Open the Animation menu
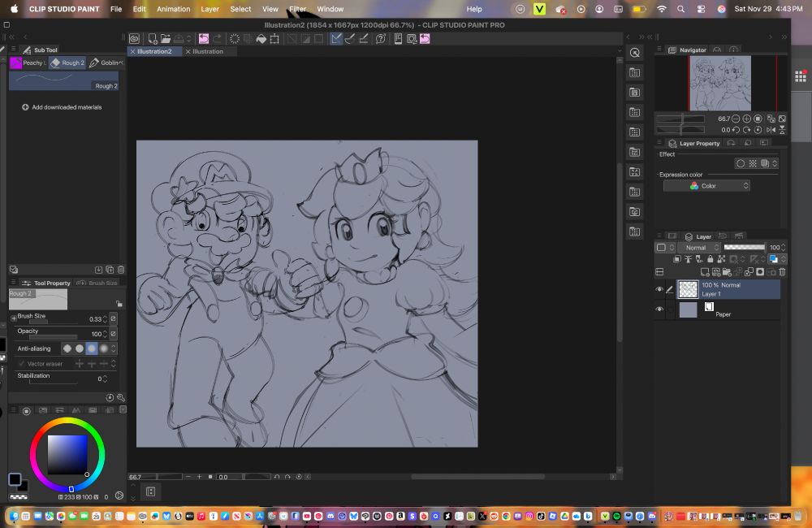This screenshot has height=528, width=812. 174,9
